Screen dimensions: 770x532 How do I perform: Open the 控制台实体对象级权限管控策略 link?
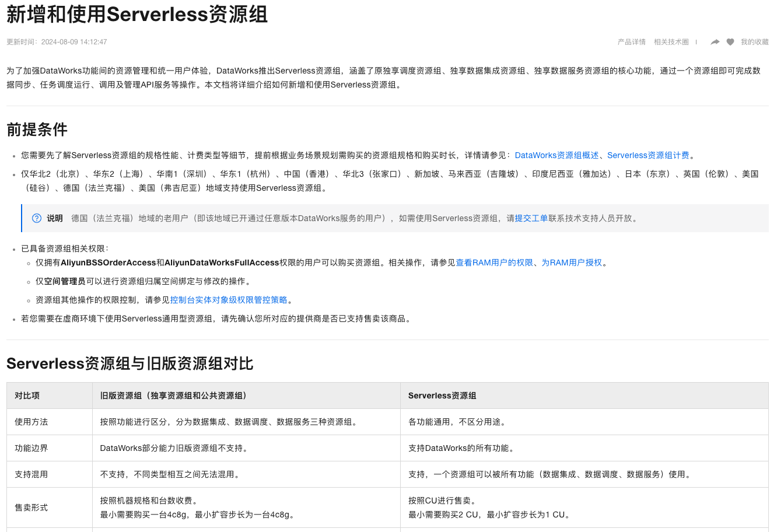229,300
